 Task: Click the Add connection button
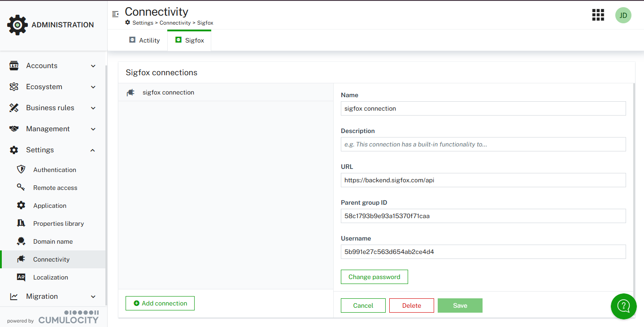[160, 303]
